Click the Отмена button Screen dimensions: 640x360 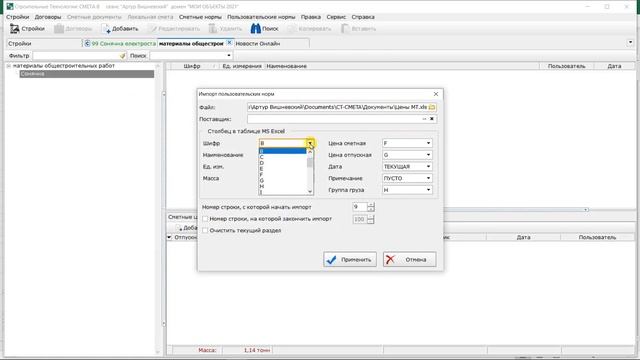(409, 260)
